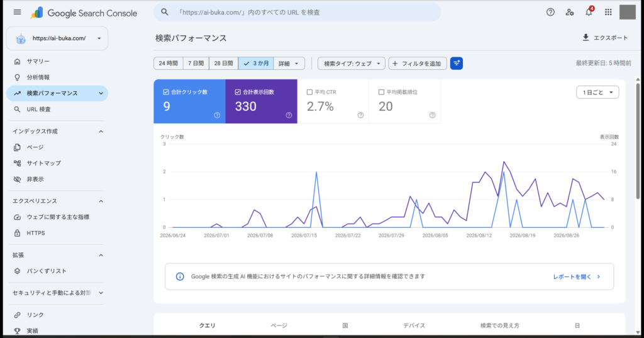The image size is (644, 338).
Task: Click the エクスポート button
Action: point(606,37)
